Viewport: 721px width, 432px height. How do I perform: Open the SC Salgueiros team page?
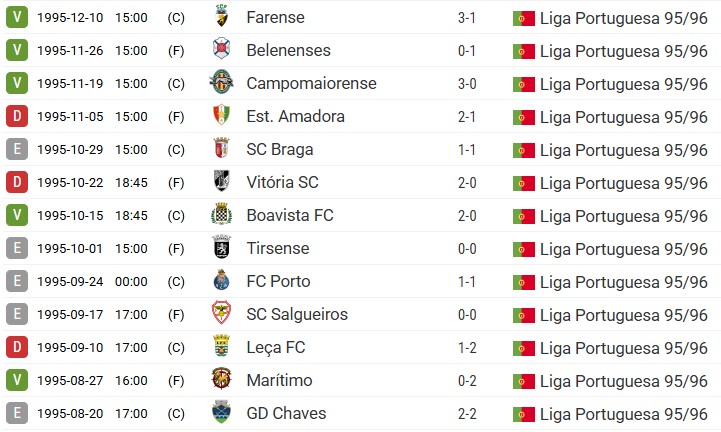pyautogui.click(x=297, y=314)
